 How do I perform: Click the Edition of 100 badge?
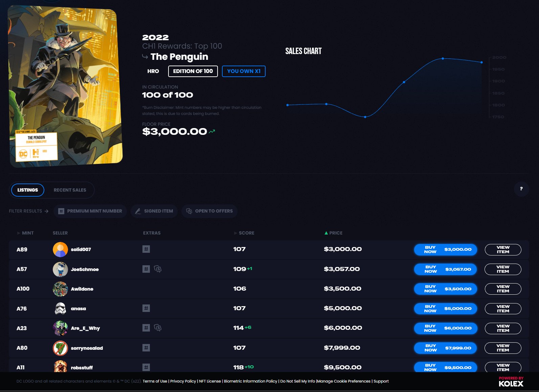click(x=193, y=71)
